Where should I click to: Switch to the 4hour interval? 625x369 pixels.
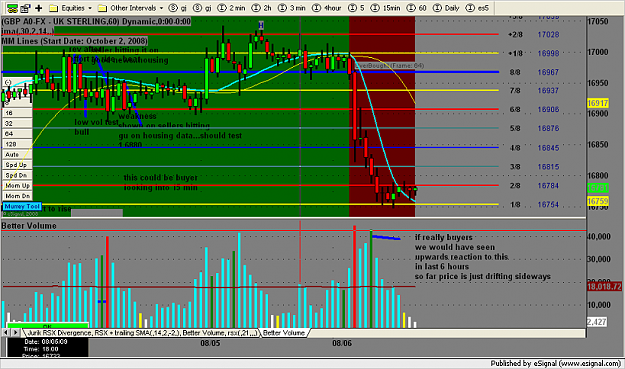tap(326, 8)
